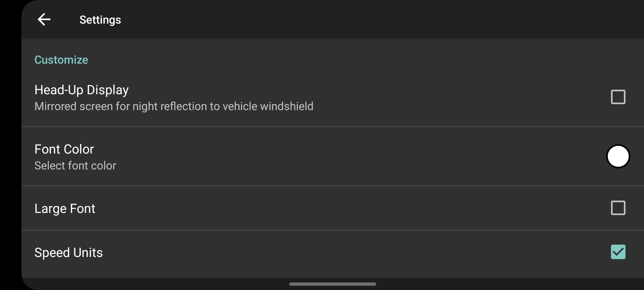Select the Customize section heading
Screen dimensions: 644x290
click(61, 60)
